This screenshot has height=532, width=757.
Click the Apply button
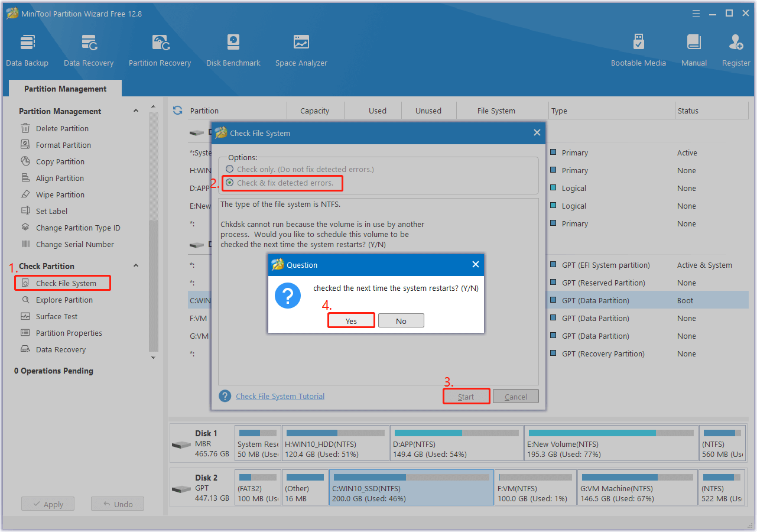pos(48,504)
